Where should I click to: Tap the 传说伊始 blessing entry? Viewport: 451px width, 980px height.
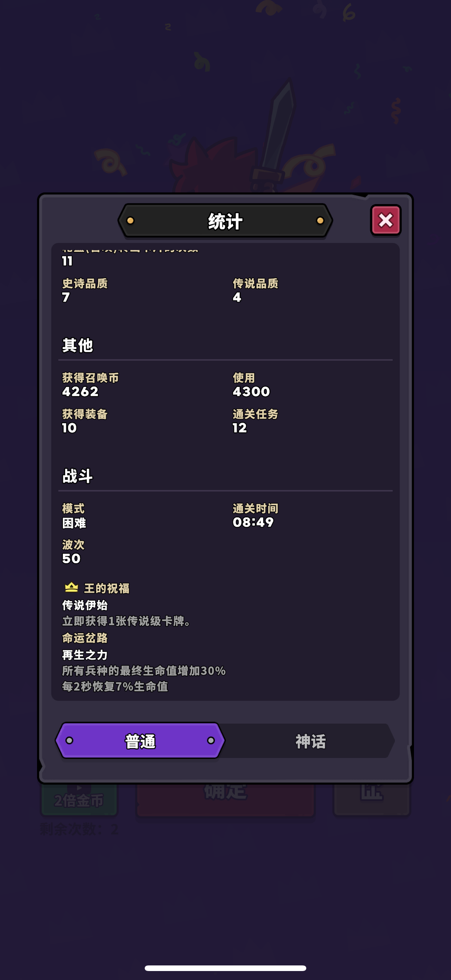[126, 613]
